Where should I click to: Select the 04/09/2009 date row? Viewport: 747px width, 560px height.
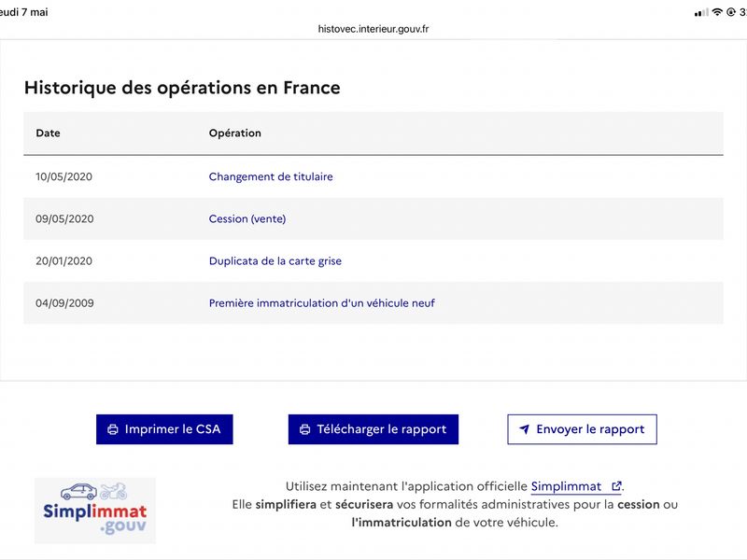pyautogui.click(x=373, y=303)
